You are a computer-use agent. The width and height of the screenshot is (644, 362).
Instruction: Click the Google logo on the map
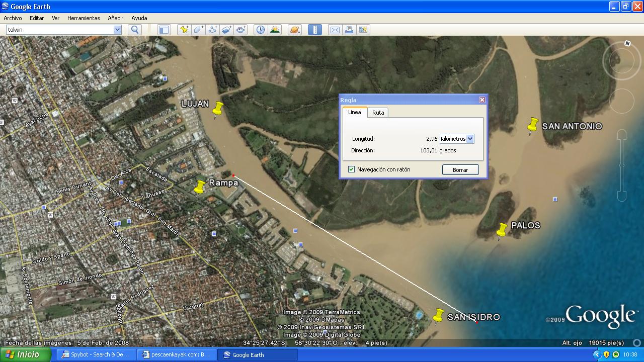coord(600,316)
